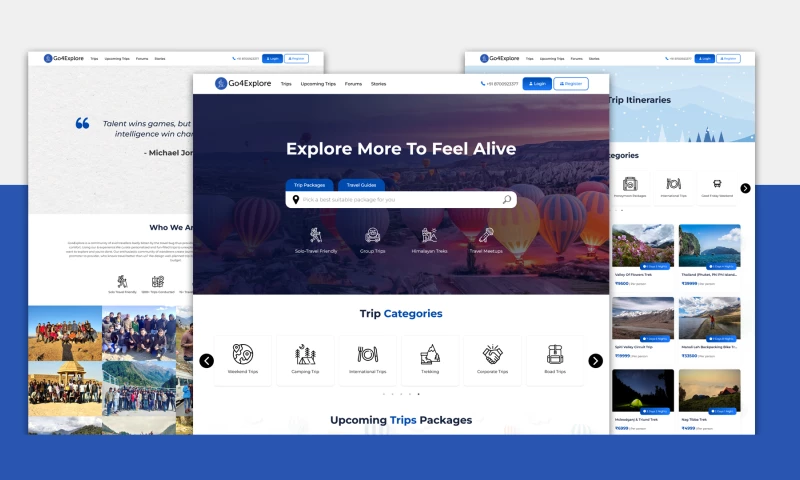
Task: Open Upcoming Trips menu in center window
Action: (x=318, y=84)
